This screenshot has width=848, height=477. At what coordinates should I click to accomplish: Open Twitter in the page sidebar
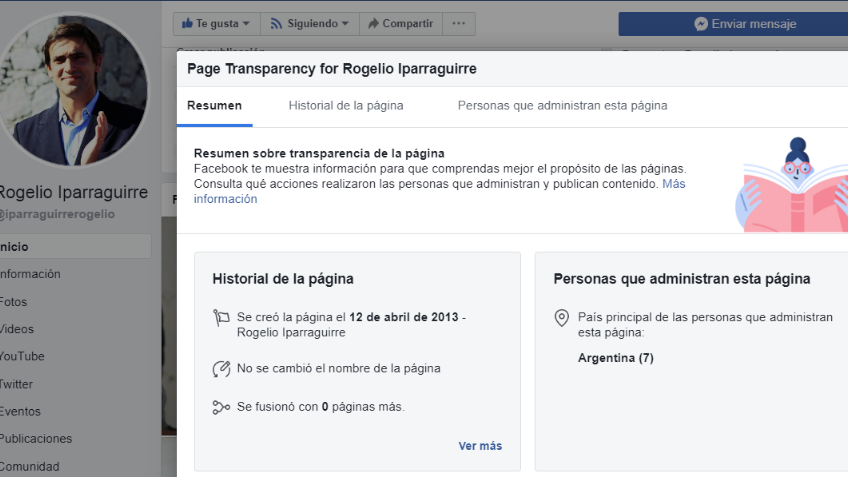tap(16, 385)
